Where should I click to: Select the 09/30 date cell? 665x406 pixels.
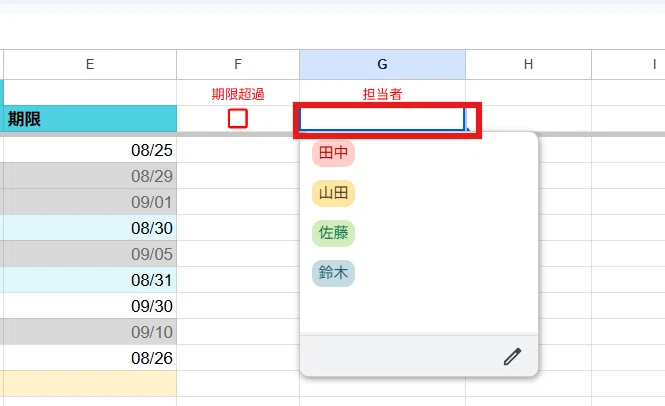[x=90, y=306]
